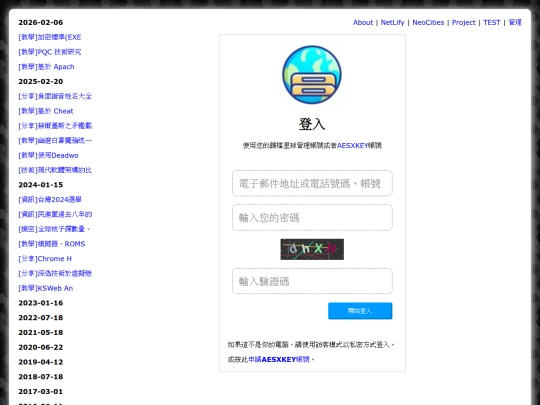Open the About link

point(363,22)
